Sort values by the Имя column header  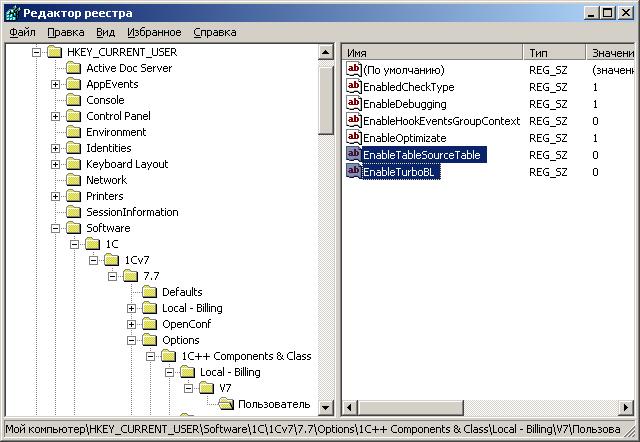[432, 51]
